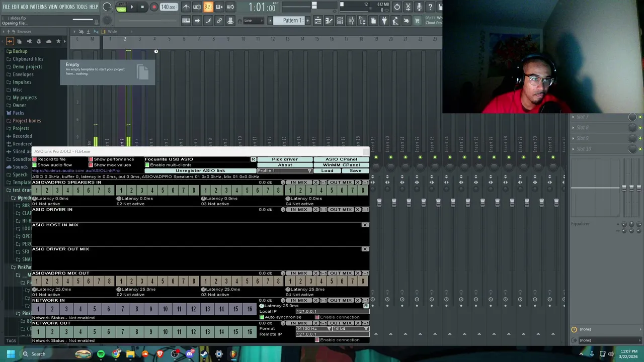Open the Line snap mode dropdown
Screen dimensions: 644x362
coord(253,21)
